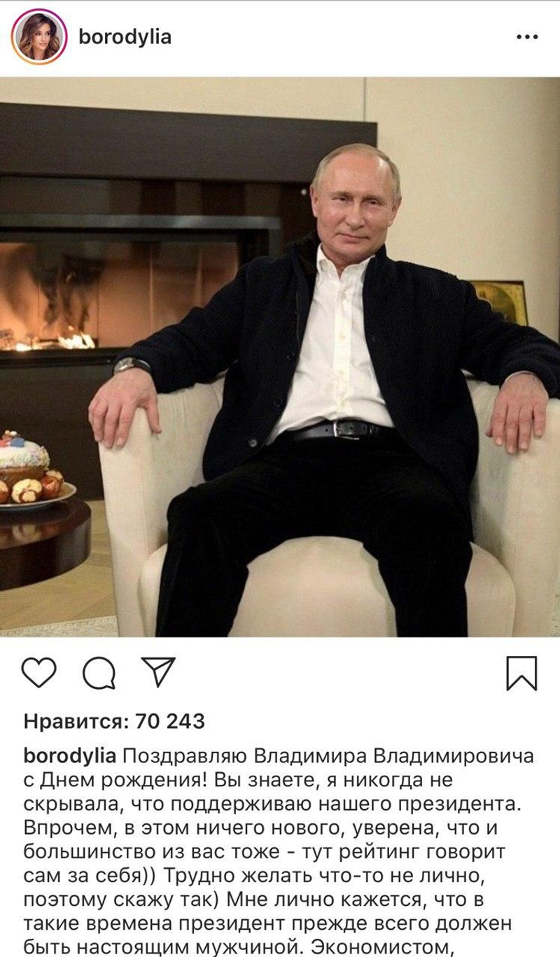The height and width of the screenshot is (957, 560).
Task: Tap the words "Владимира Владимировича" in the caption
Action: [393, 757]
